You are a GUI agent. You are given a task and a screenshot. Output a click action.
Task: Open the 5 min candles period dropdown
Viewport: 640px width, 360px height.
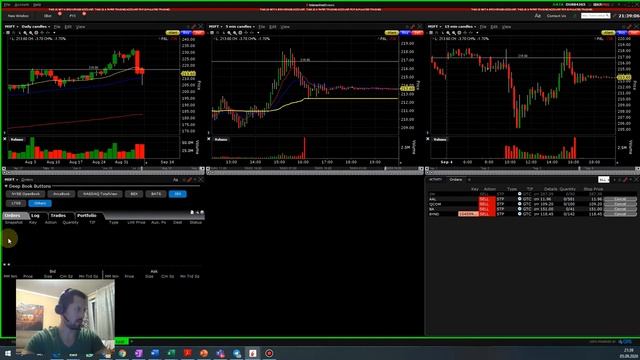click(x=240, y=27)
